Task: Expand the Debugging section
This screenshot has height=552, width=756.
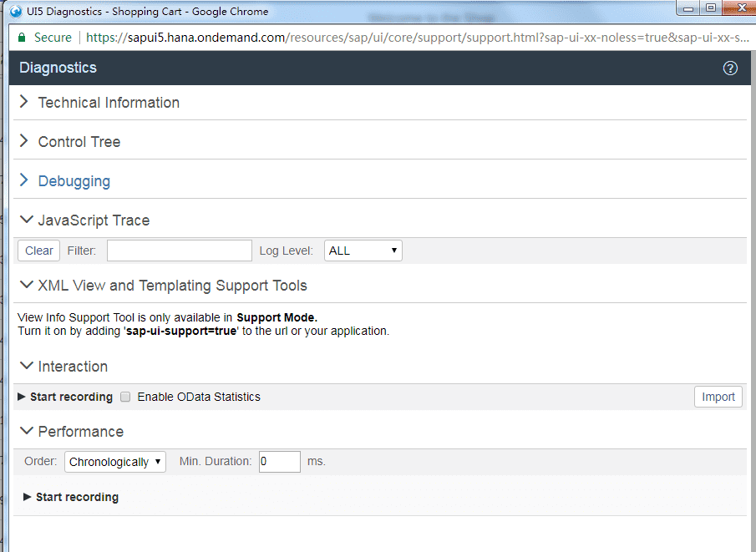Action: (24, 180)
